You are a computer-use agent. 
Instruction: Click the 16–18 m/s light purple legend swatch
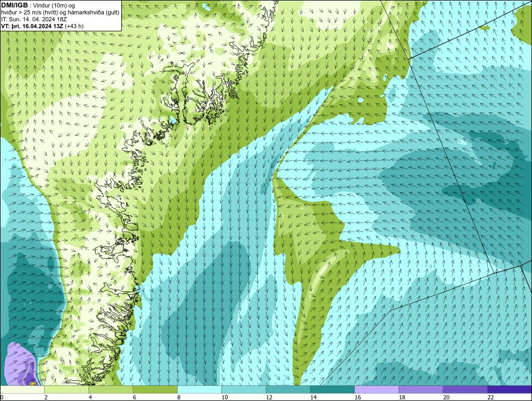tap(377, 389)
